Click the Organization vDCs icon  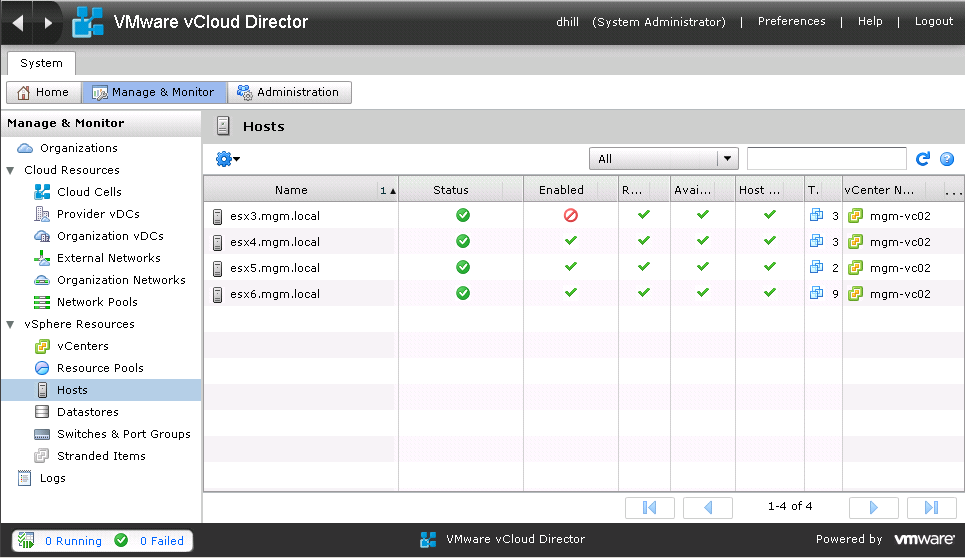[42, 236]
